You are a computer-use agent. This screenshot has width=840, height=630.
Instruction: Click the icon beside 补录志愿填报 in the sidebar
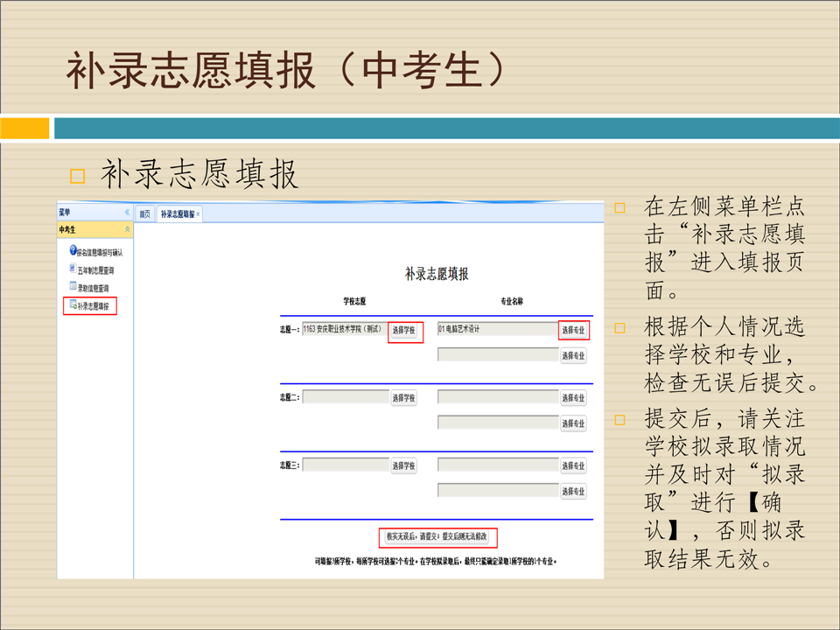click(x=73, y=305)
